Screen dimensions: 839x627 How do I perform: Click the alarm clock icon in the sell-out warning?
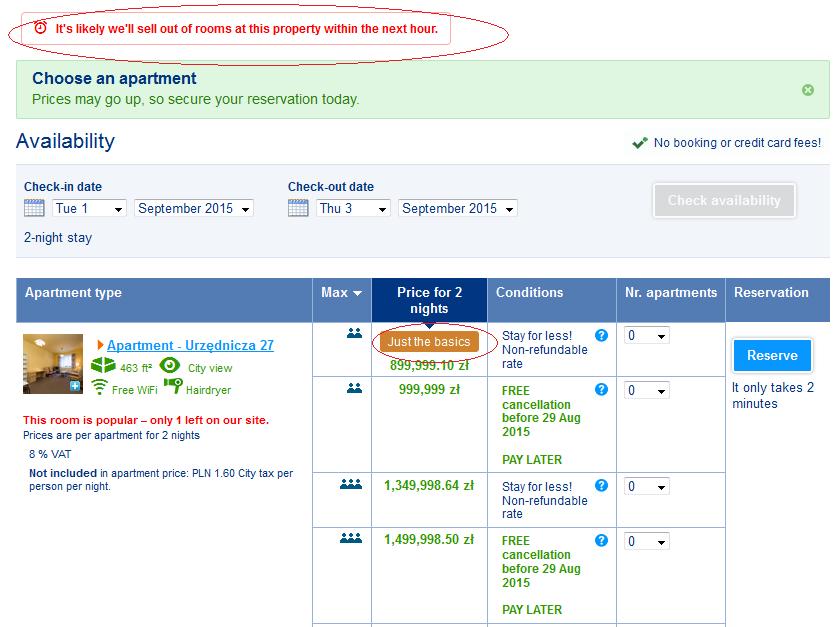coord(40,27)
